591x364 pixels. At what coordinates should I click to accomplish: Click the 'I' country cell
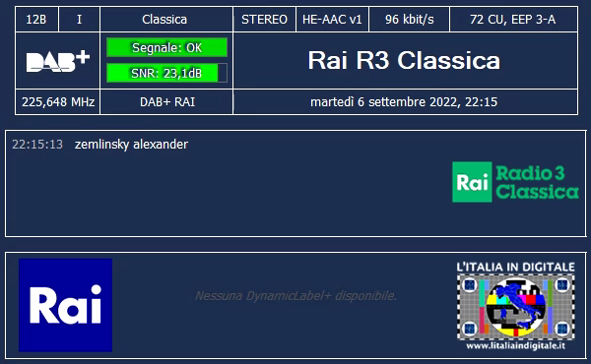79,20
